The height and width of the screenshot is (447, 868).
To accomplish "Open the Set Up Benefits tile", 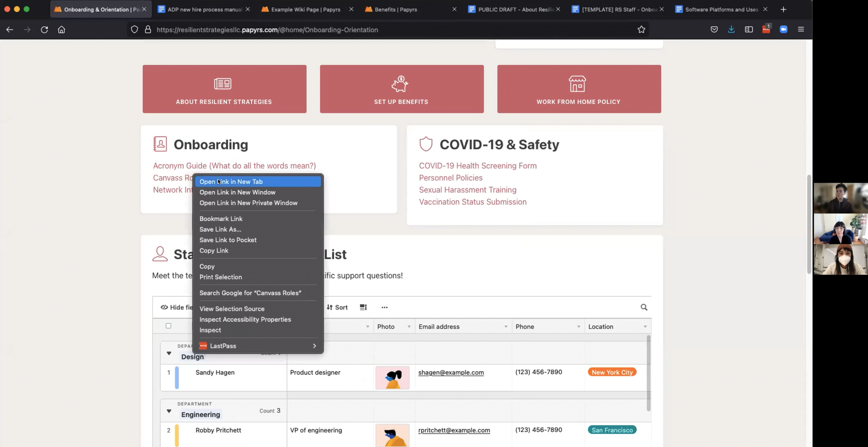I will pos(401,89).
